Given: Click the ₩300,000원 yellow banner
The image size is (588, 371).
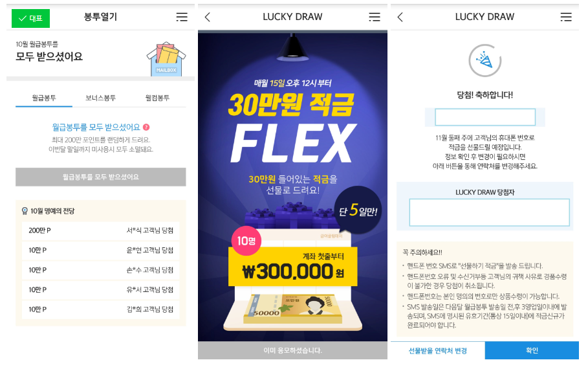Looking at the screenshot, I should 293,267.
